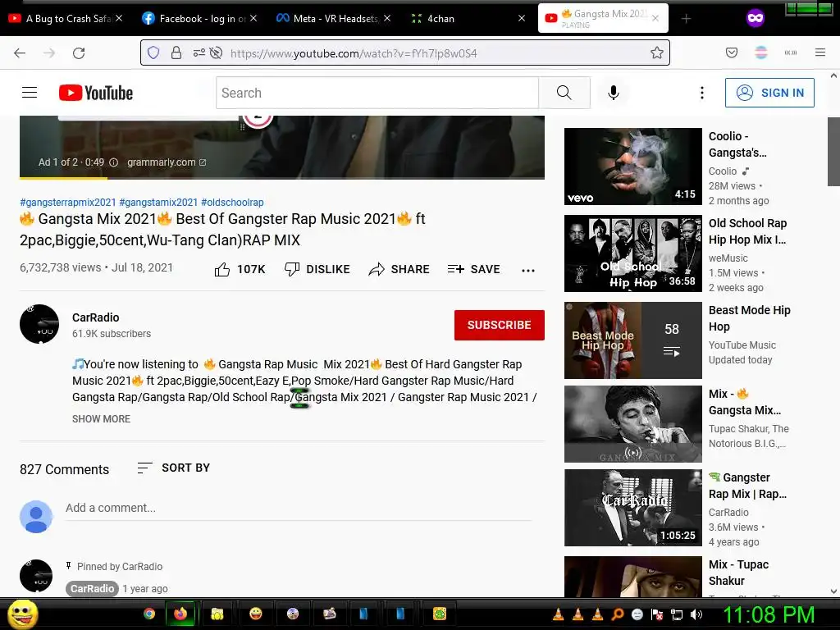Switch to Meta VR Headsets tab
The width and height of the screenshot is (840, 630).
point(334,18)
